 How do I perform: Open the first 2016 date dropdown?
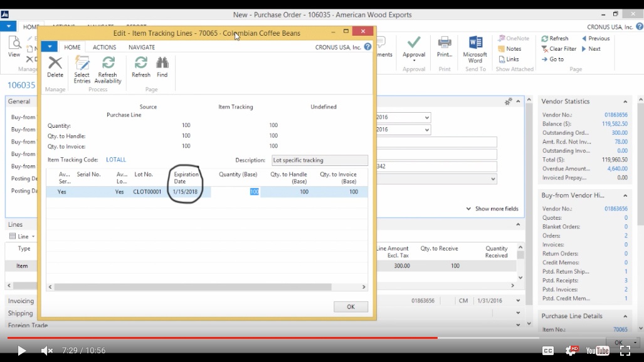point(427,117)
